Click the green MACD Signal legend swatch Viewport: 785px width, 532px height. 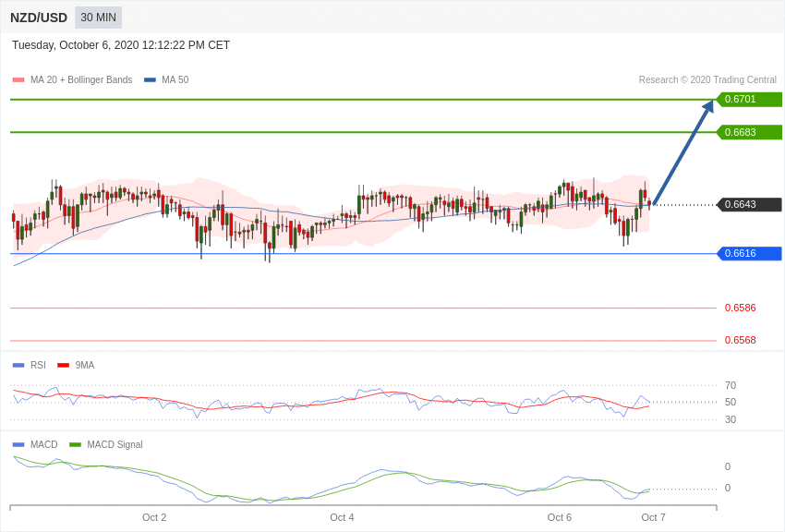coord(75,444)
